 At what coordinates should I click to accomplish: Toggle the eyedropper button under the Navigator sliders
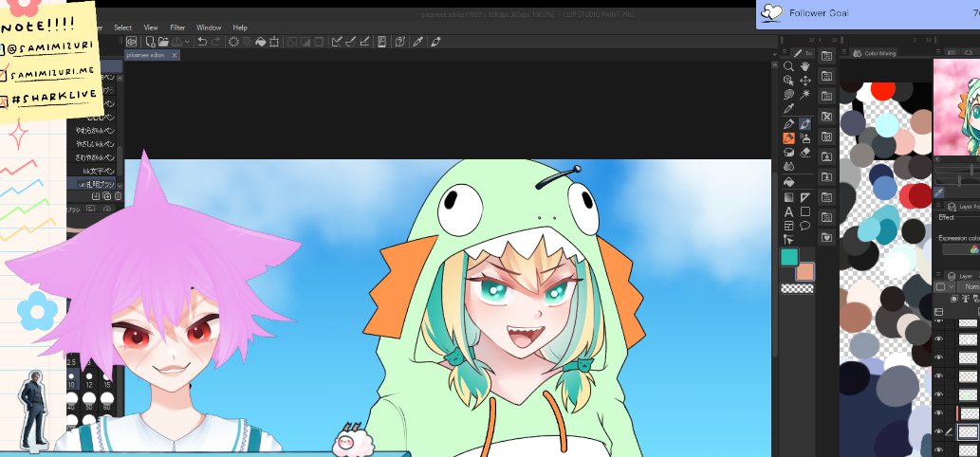click(939, 192)
